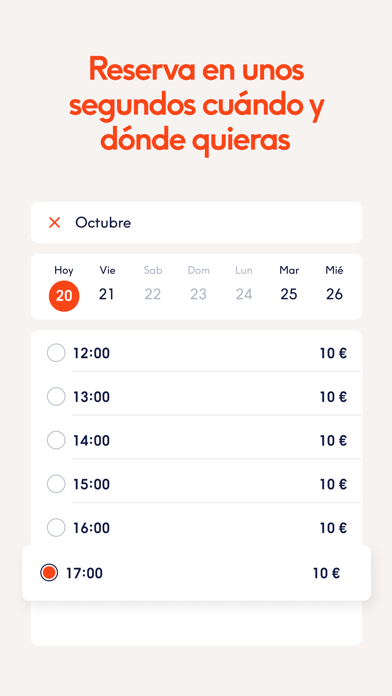Tap the 13:00 time label
Image resolution: width=392 pixels, height=696 pixels.
click(91, 396)
